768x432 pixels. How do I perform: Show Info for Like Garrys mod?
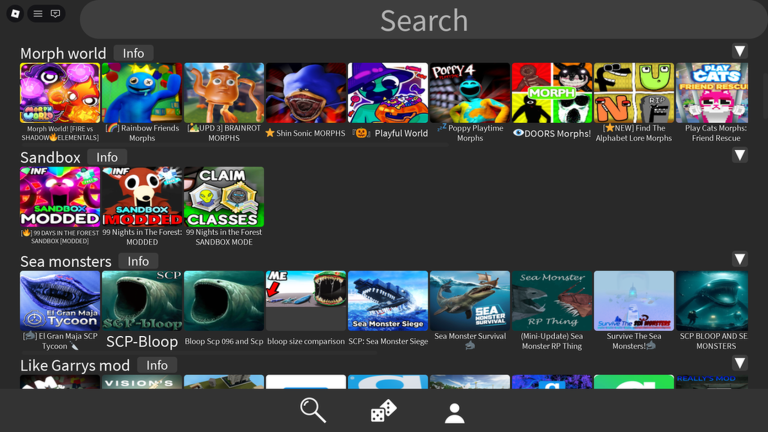pyautogui.click(x=157, y=365)
